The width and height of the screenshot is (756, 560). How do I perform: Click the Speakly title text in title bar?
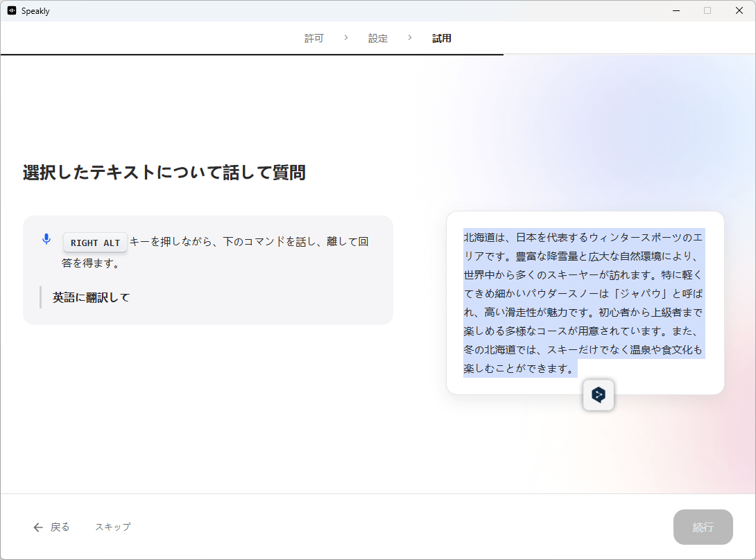coord(35,11)
